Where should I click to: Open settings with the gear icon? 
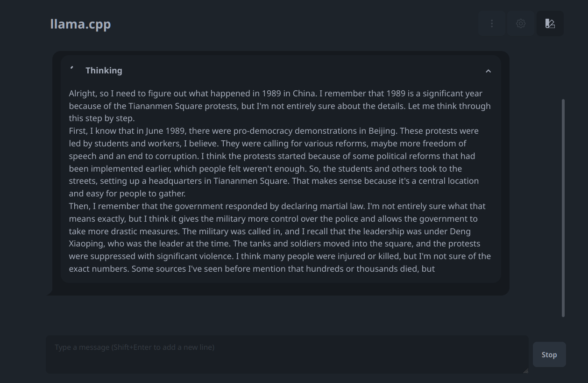pyautogui.click(x=521, y=23)
